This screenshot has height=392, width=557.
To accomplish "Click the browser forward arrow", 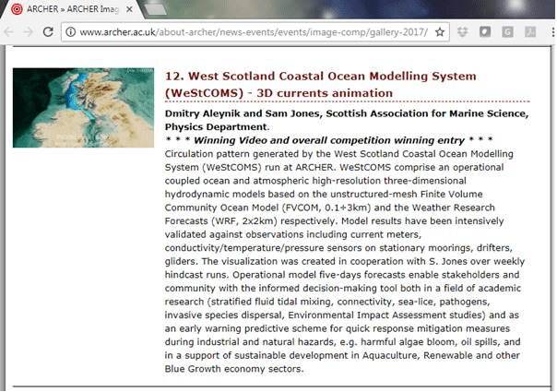I will tap(30, 32).
